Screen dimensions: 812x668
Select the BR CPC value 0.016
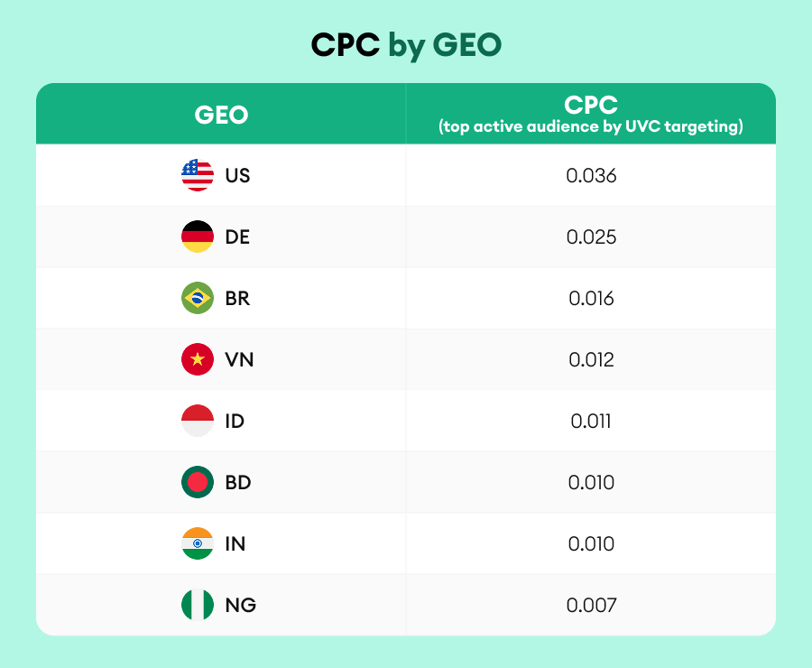pos(591,298)
